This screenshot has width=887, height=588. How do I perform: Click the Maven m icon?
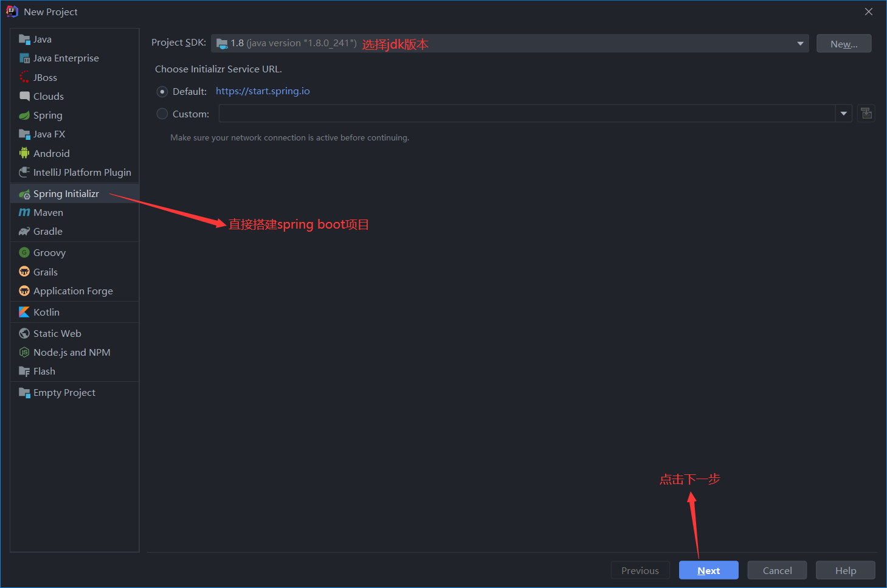click(x=24, y=212)
